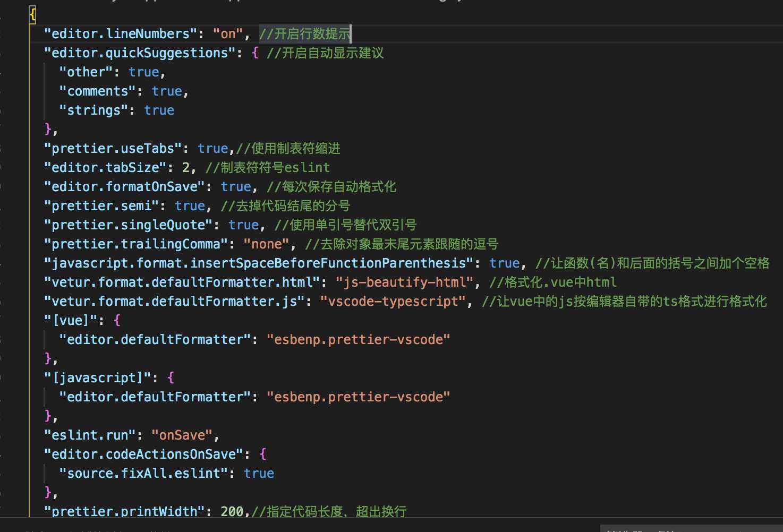Screen dimensions: 783x532
Task: Click the comment about 括号之间加个空格
Action: pyautogui.click(x=652, y=263)
